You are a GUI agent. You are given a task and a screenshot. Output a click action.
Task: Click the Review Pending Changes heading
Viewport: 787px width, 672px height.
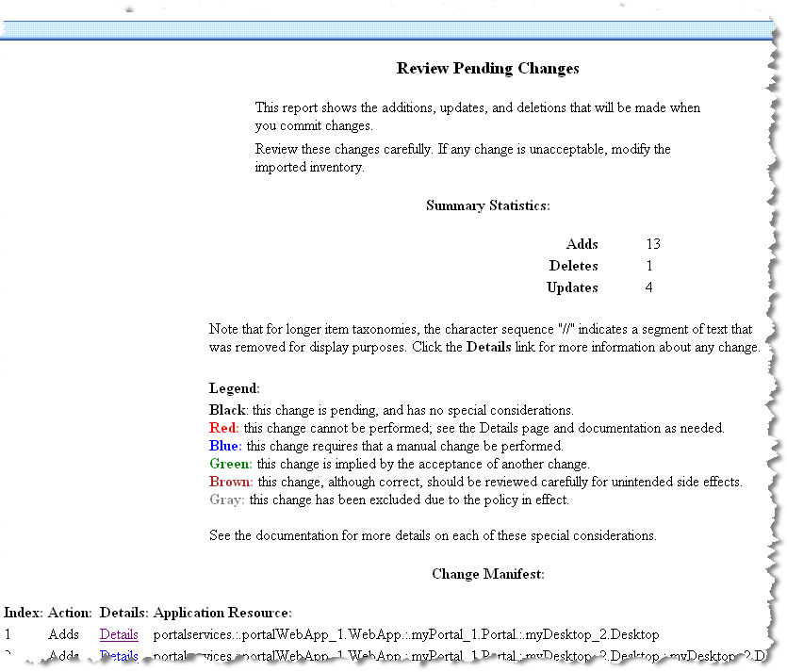pos(488,68)
